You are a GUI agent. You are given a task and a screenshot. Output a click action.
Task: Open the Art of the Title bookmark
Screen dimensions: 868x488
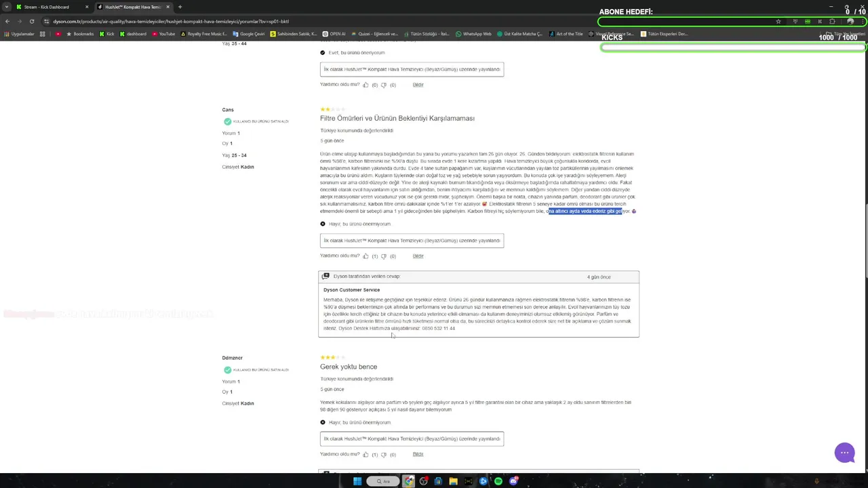566,34
